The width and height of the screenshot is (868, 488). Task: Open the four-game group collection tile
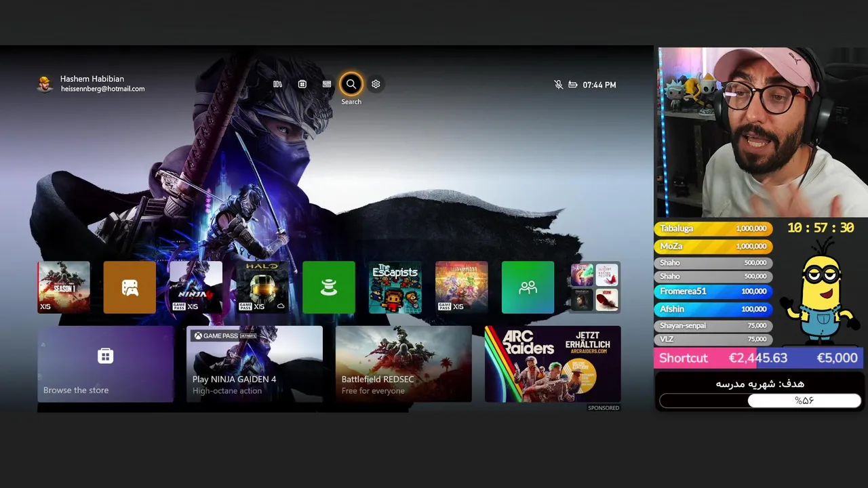point(595,287)
